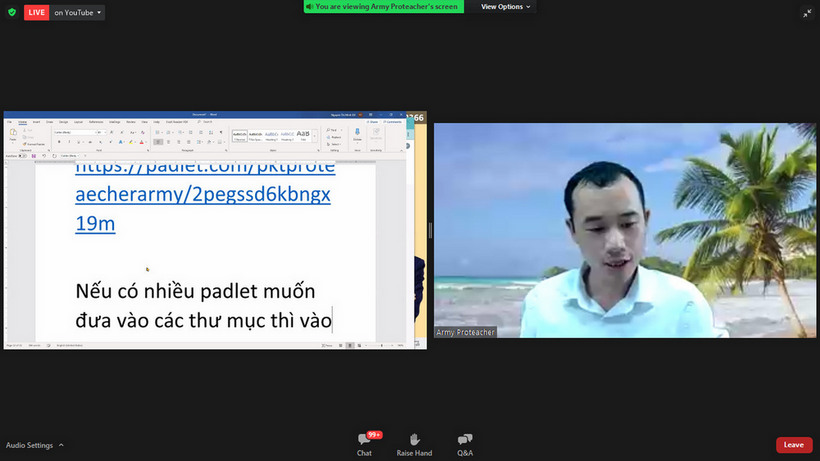Click the Share button in Word
Viewport: 820px width, 461px height.
pyautogui.click(x=372, y=122)
